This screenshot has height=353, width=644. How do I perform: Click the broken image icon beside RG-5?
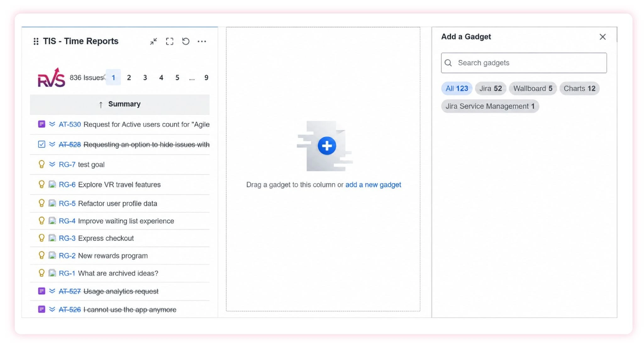[52, 203]
